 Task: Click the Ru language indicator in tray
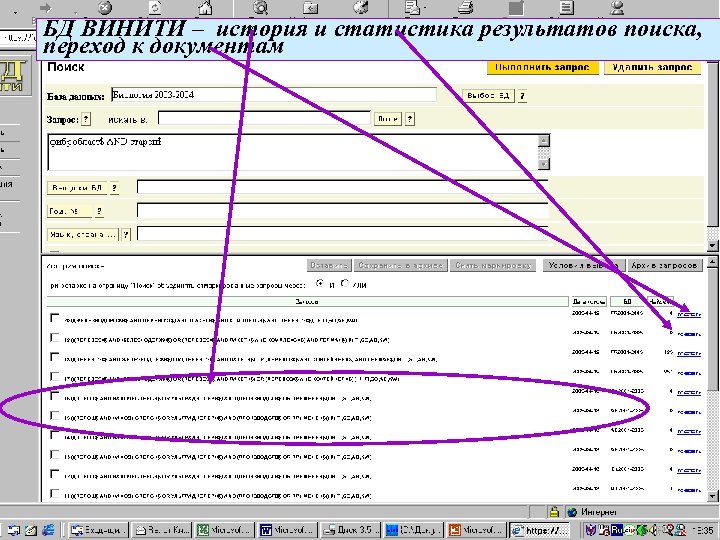pyautogui.click(x=617, y=530)
